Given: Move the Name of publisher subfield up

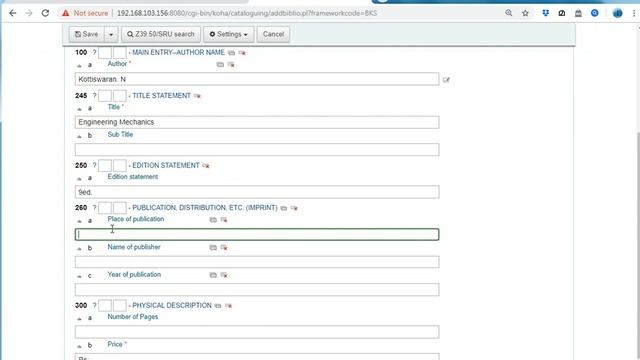Looking at the screenshot, I should (79, 248).
